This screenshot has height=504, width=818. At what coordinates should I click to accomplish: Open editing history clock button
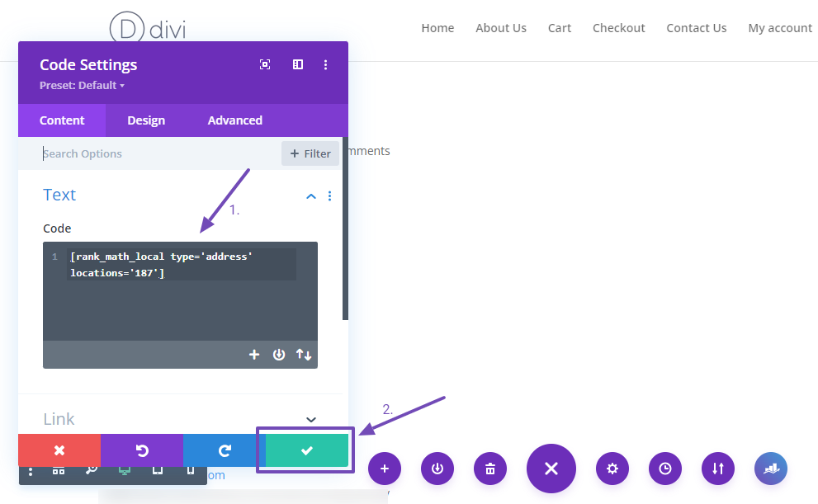[665, 469]
